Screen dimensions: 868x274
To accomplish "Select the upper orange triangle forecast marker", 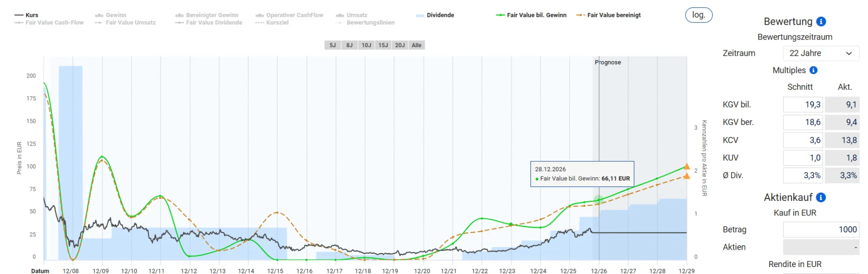I will tap(687, 166).
